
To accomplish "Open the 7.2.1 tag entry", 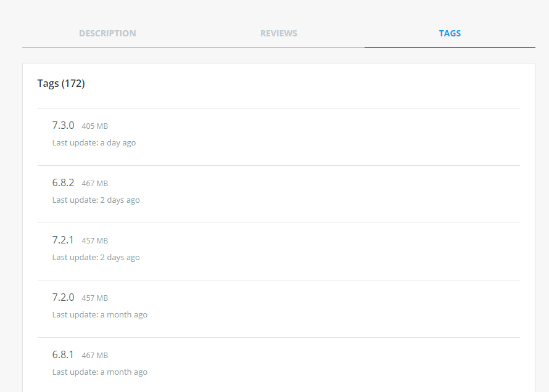I will click(x=63, y=240).
